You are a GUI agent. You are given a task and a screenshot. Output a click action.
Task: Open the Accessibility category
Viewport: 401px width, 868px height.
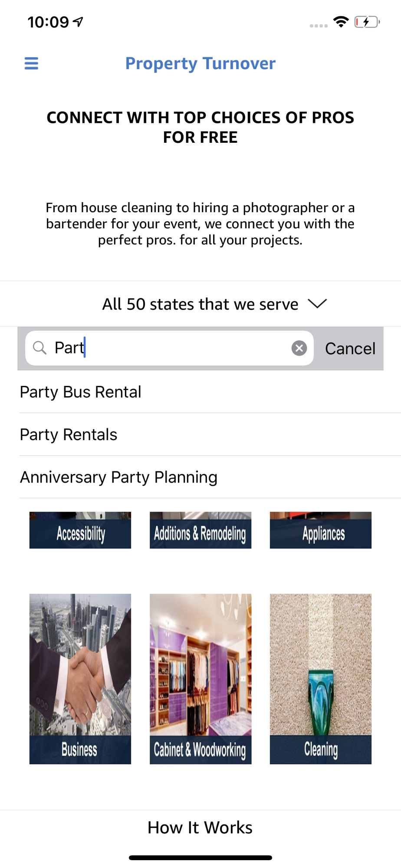pos(80,530)
